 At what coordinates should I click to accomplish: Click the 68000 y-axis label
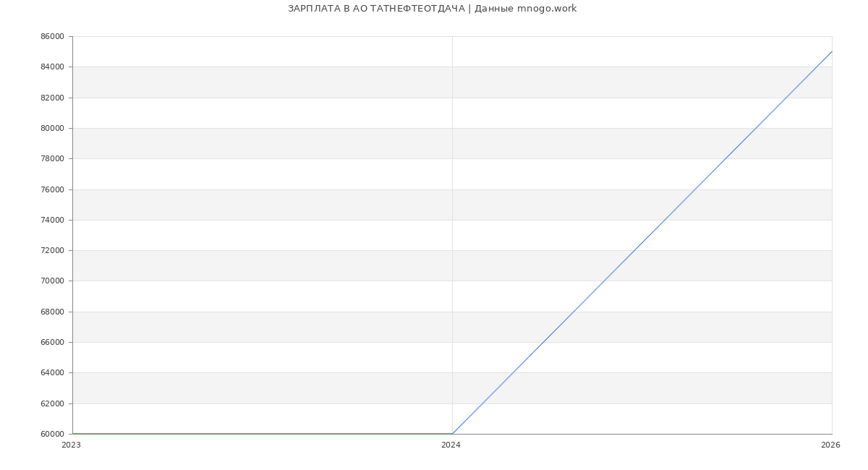[54, 312]
